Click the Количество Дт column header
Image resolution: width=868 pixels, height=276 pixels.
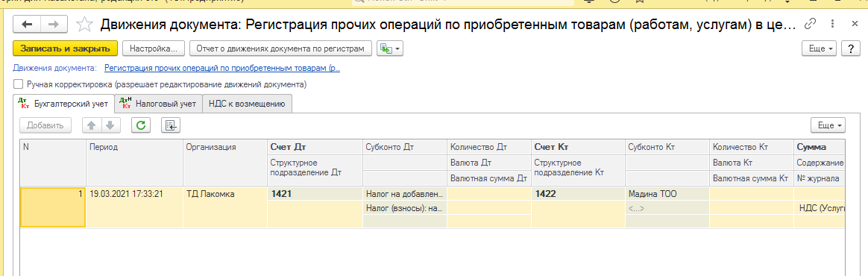[488, 148]
